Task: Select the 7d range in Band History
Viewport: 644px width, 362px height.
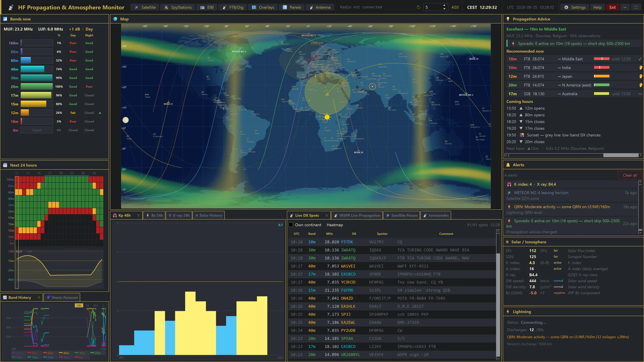Action: [x=87, y=305]
